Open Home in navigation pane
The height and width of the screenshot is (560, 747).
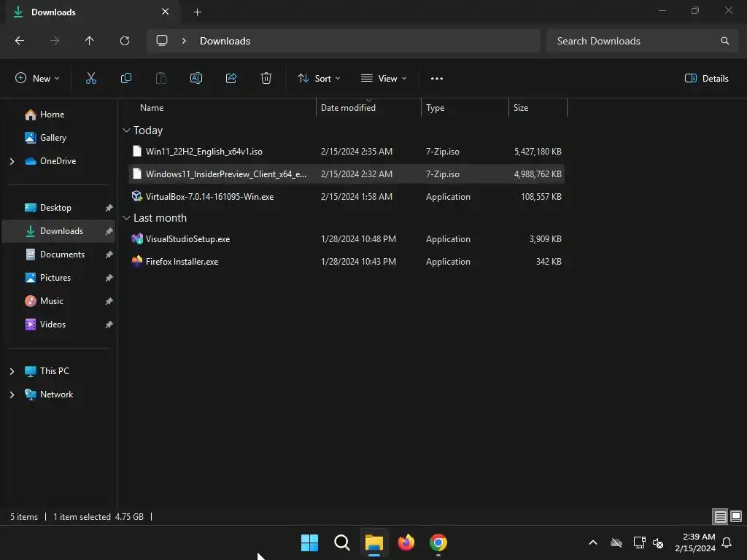[x=58, y=114]
